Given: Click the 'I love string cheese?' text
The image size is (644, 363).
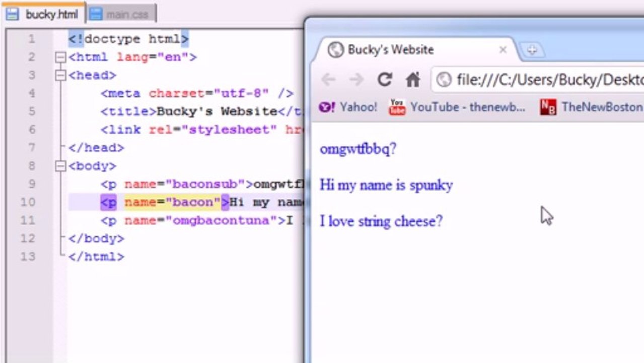Looking at the screenshot, I should [381, 221].
